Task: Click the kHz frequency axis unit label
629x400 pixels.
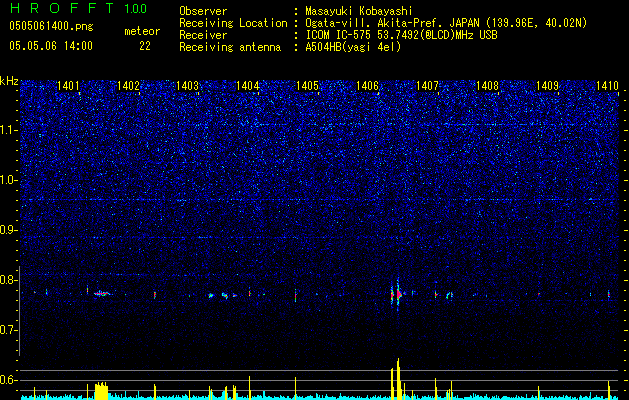Action: [9, 81]
